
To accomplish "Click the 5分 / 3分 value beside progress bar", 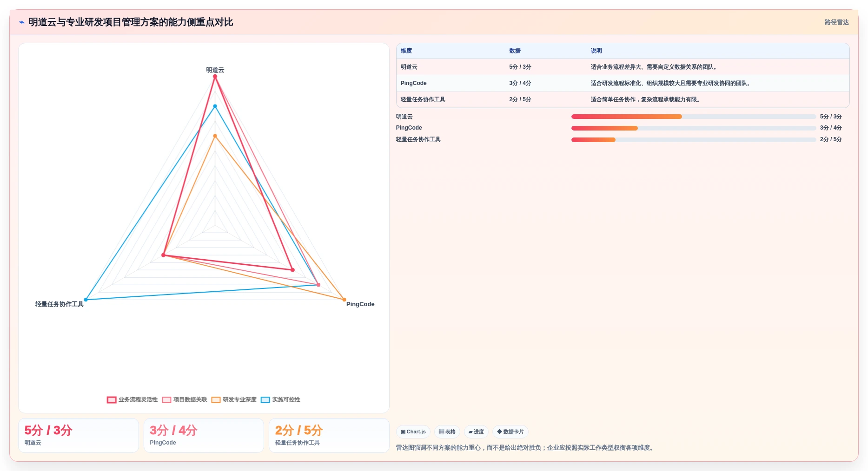I will (x=831, y=117).
